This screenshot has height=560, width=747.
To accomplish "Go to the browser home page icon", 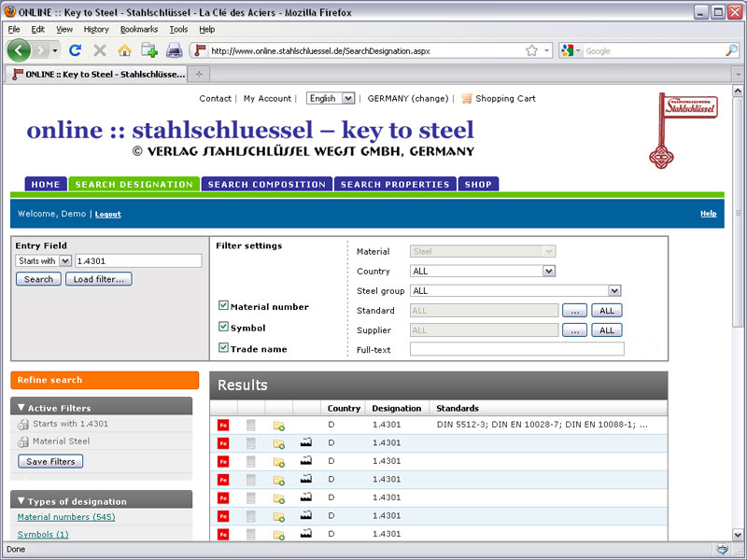I will 125,50.
